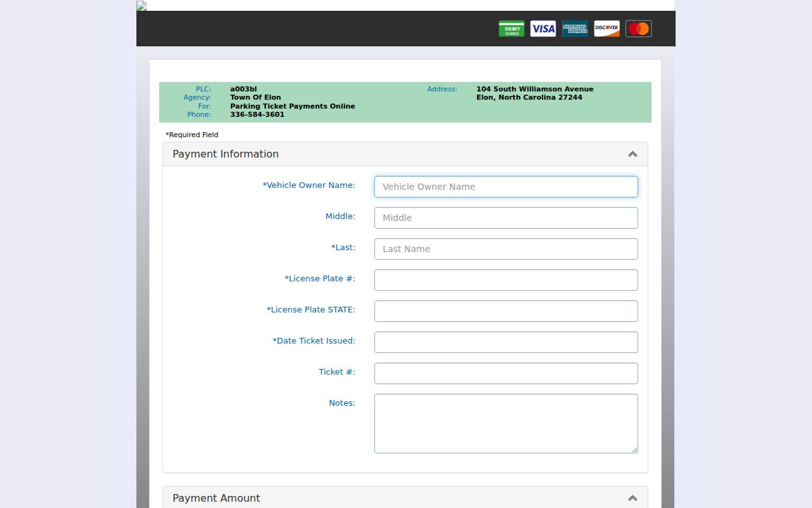Click the Payment Amount heading

tap(216, 498)
